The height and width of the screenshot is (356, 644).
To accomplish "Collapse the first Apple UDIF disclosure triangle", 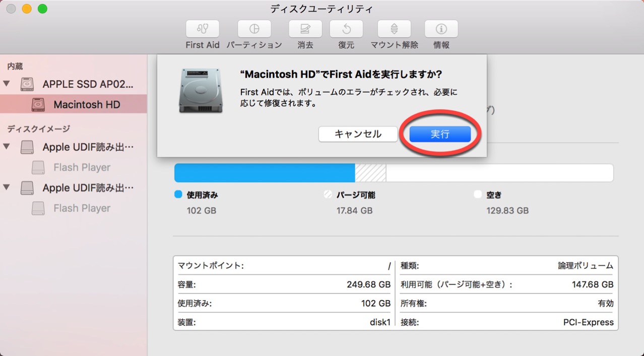I will [7, 147].
